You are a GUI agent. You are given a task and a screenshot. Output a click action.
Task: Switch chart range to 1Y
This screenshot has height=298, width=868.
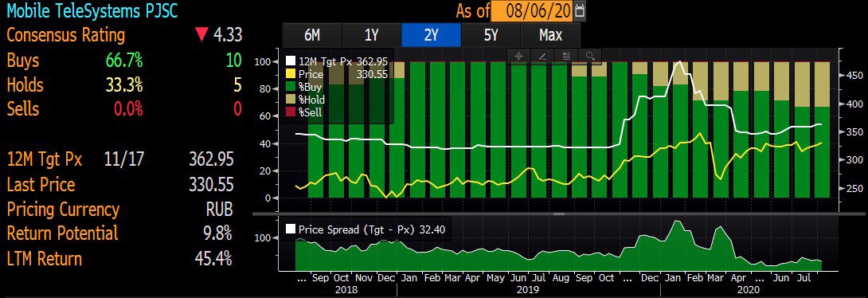click(371, 35)
